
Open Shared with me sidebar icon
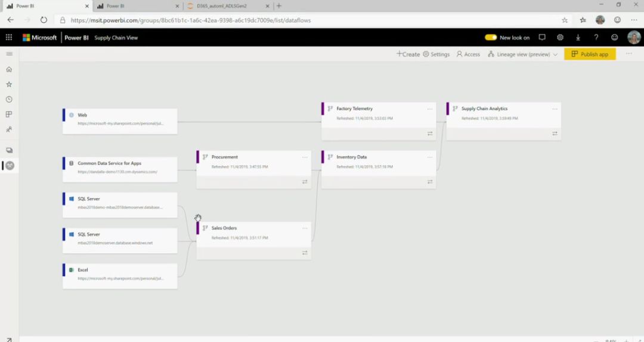(x=9, y=130)
